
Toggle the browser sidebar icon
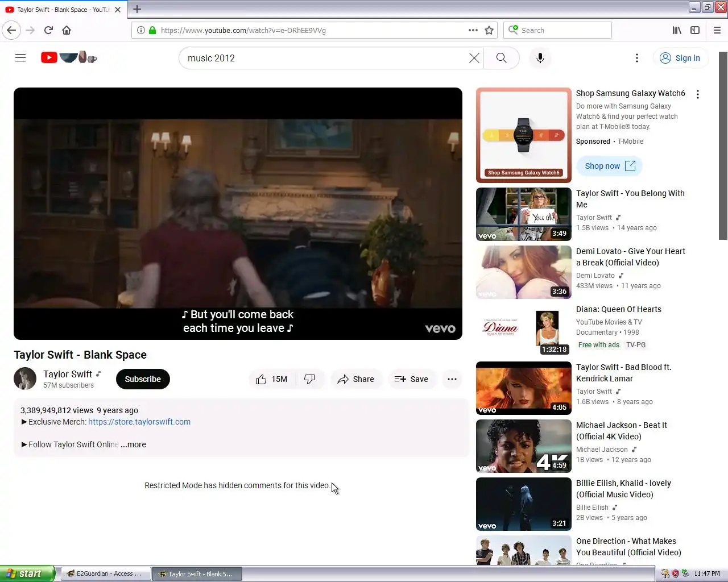point(695,30)
